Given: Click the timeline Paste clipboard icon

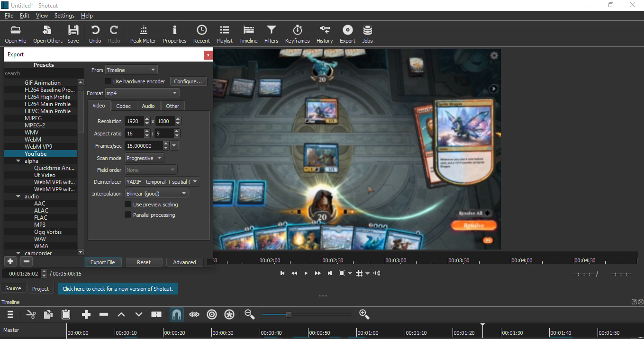Looking at the screenshot, I should point(66,314).
